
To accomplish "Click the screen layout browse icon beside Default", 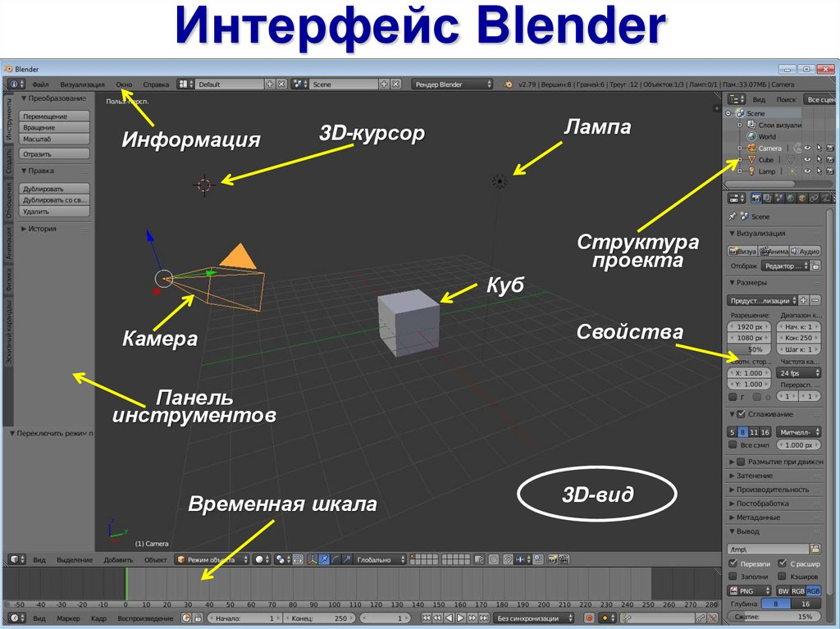I will (x=185, y=84).
